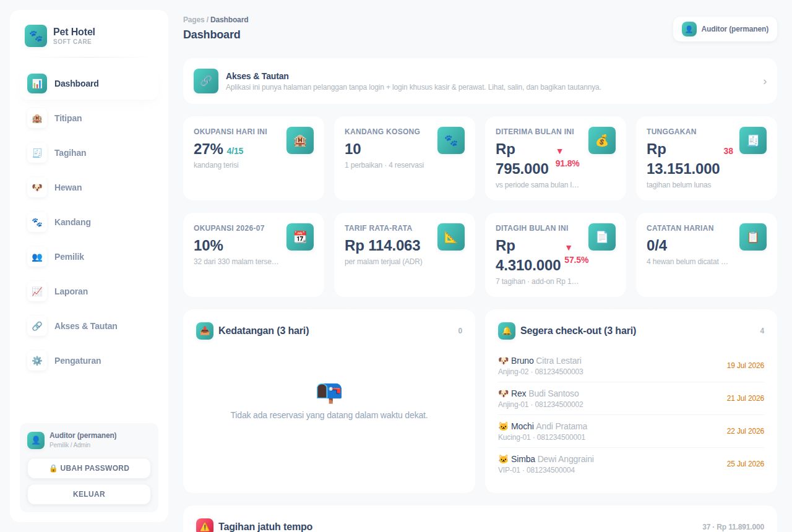
Task: Click the Titipan hotel icon in sidebar
Action: (37, 118)
